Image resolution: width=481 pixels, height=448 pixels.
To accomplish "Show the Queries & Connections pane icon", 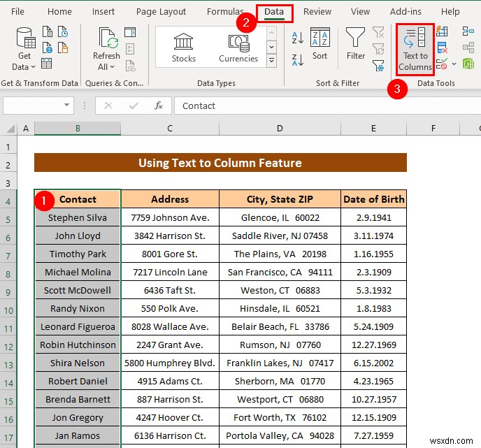I will click(x=130, y=33).
